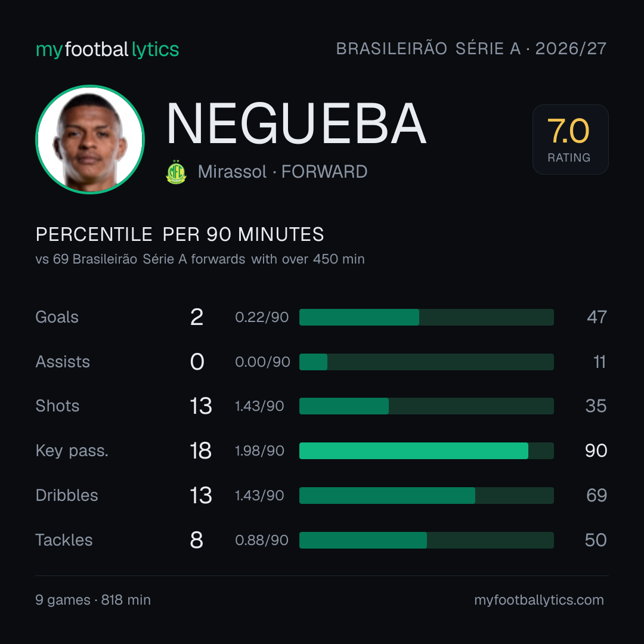644x644 pixels.
Task: Click the 9 games · 818 min footer text
Action: 93,600
